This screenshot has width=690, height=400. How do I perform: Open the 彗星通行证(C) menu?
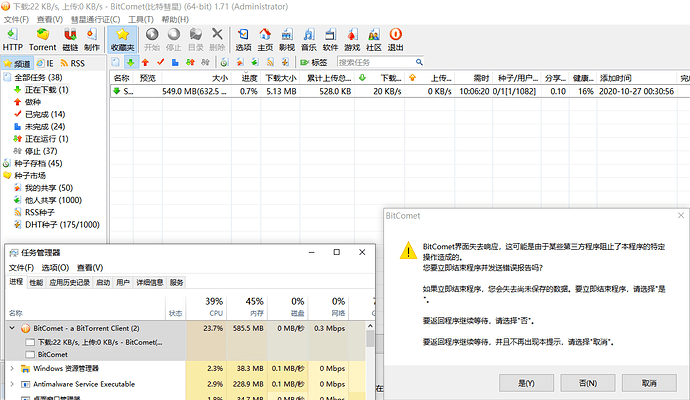click(x=95, y=19)
